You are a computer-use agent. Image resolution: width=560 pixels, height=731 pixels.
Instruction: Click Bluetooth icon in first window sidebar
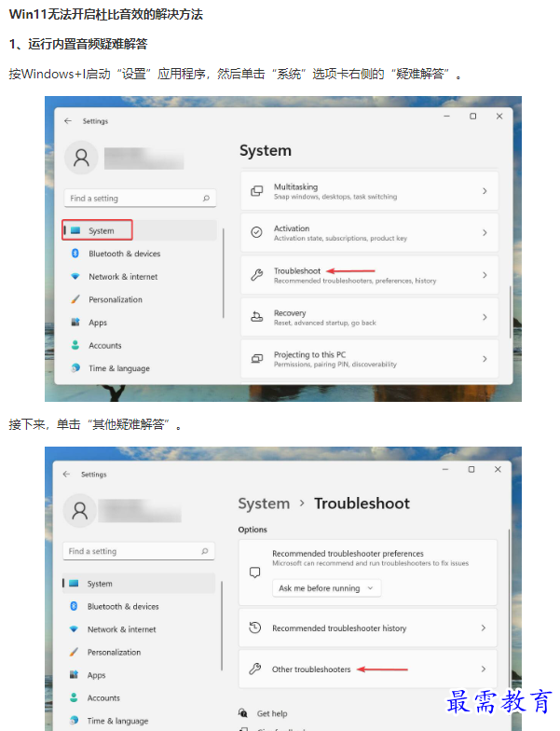point(75,254)
